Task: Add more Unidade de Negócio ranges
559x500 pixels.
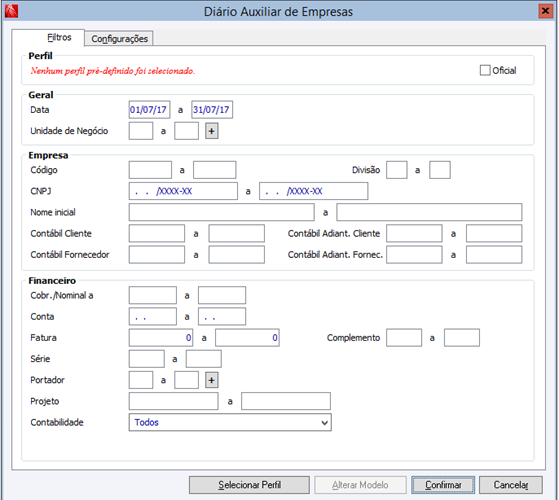Action: point(211,131)
